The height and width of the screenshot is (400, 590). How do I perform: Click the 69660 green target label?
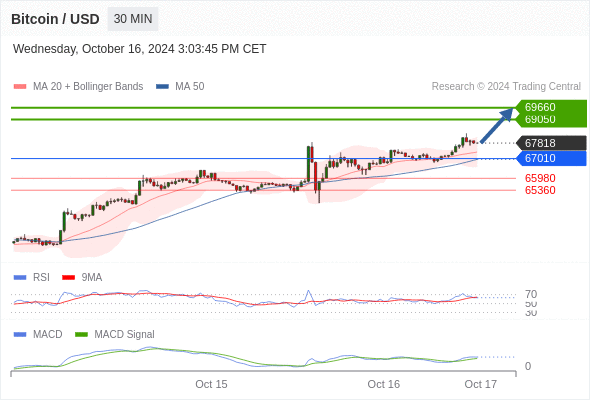click(x=540, y=107)
